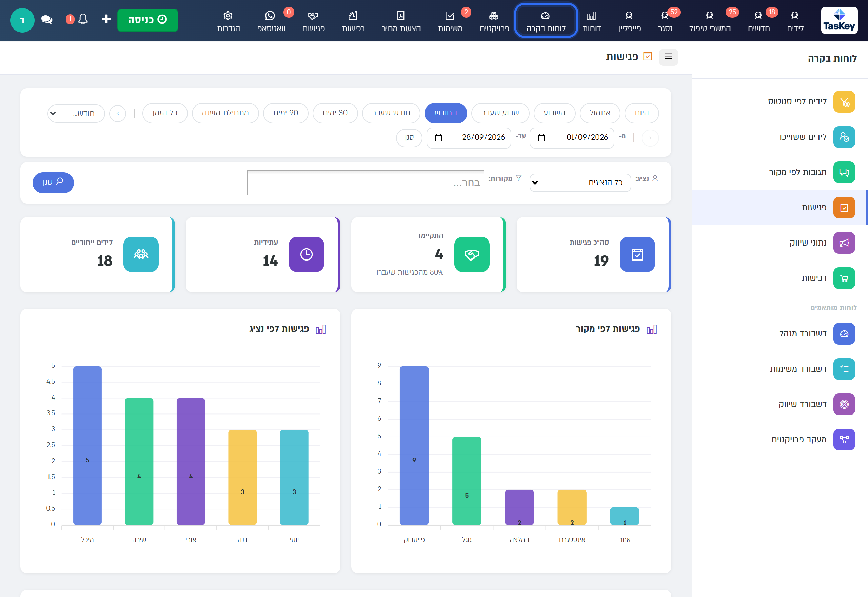Screen dimensions: 868x597
Task: Click the notification bell icon
Action: coord(83,19)
